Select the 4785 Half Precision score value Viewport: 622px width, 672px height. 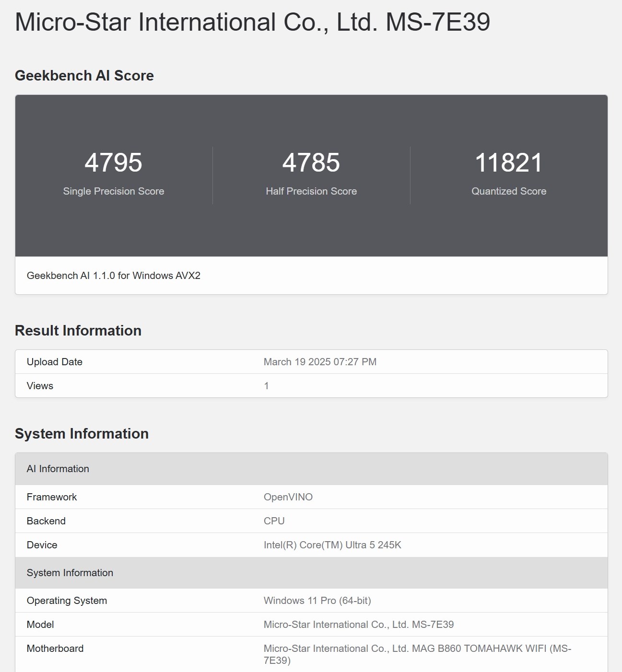coord(311,162)
